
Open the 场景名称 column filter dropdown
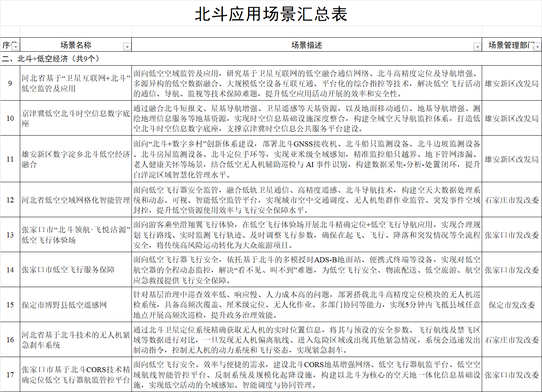tap(127, 47)
